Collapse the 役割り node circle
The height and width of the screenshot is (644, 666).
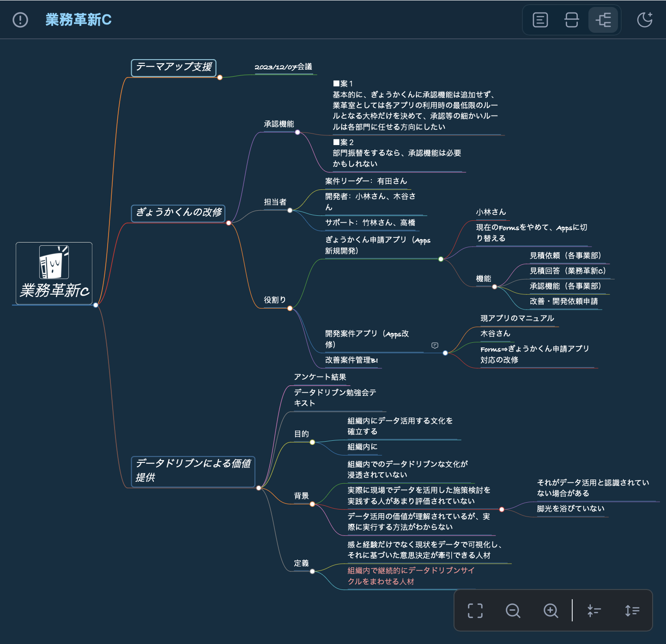pyautogui.click(x=290, y=308)
